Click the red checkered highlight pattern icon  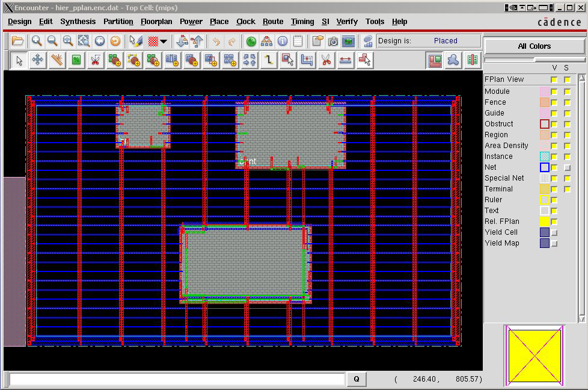[x=153, y=41]
